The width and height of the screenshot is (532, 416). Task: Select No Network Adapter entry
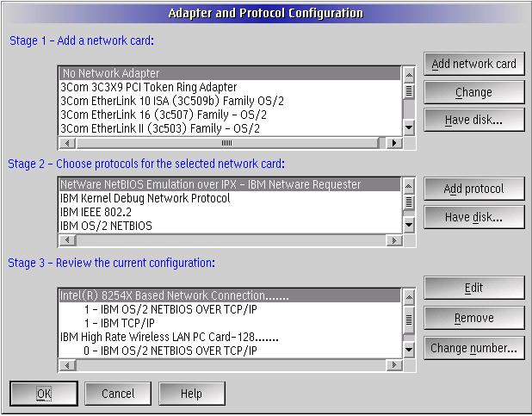pos(230,73)
